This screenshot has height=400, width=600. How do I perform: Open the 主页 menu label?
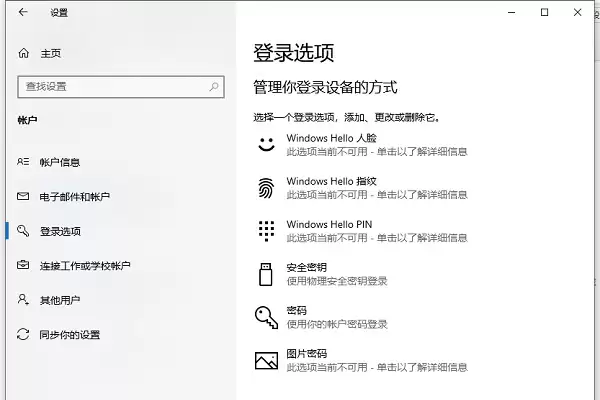pyautogui.click(x=51, y=54)
